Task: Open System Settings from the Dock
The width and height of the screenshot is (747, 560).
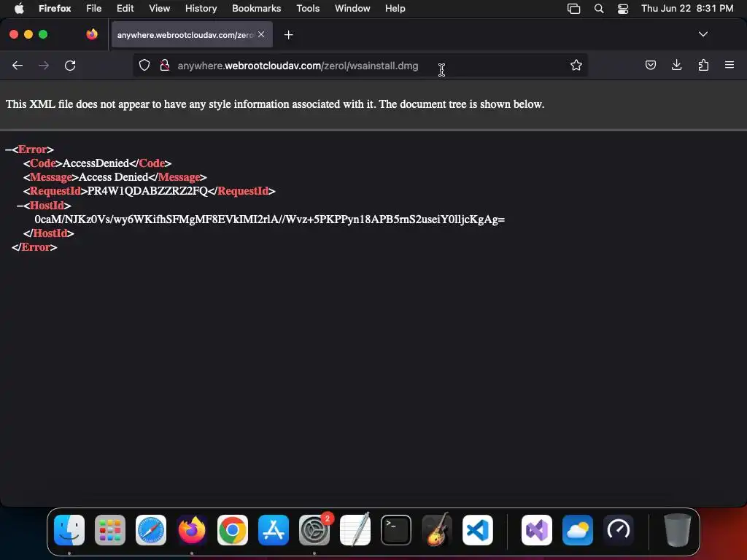Action: 314,530
